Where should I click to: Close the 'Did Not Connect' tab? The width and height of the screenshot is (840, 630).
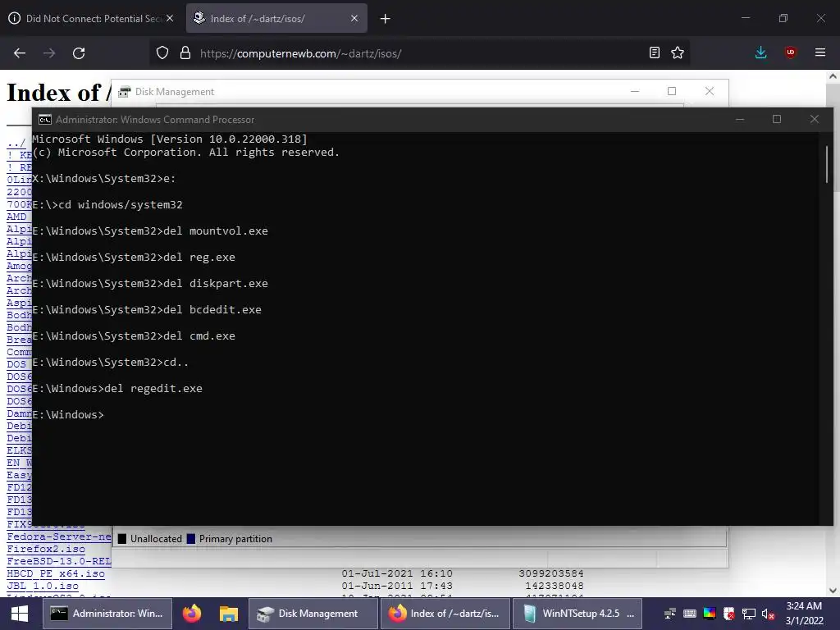pyautogui.click(x=169, y=18)
